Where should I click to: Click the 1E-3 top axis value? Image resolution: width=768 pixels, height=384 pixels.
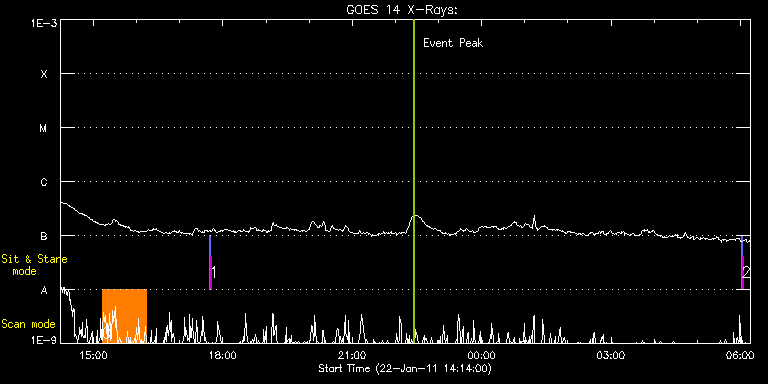(x=45, y=23)
